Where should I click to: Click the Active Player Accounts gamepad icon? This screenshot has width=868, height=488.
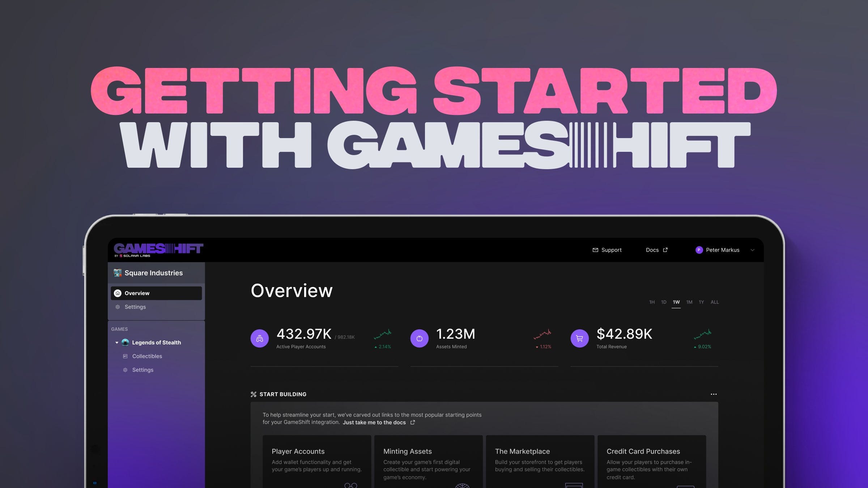tap(259, 338)
